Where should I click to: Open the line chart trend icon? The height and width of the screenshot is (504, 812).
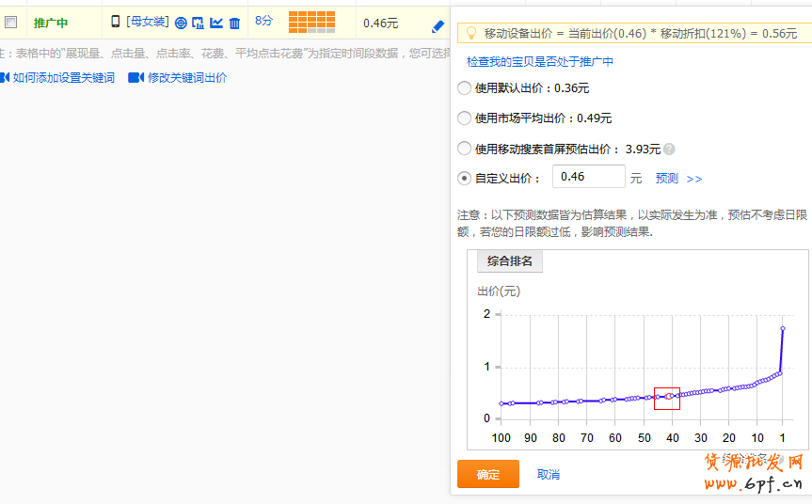[x=216, y=23]
